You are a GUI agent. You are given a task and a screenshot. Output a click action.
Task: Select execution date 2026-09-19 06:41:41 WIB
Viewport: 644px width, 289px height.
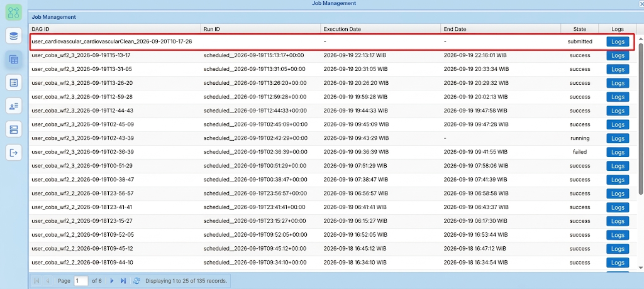click(x=355, y=207)
